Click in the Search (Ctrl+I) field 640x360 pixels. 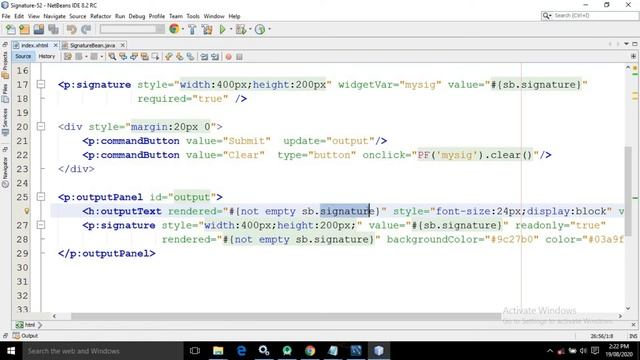(x=594, y=16)
